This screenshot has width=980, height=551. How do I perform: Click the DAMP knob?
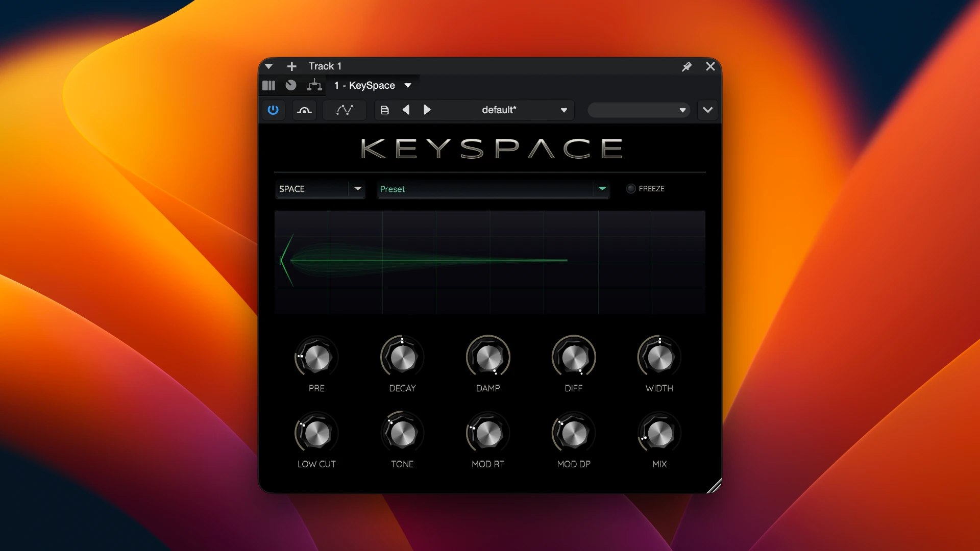coord(488,357)
